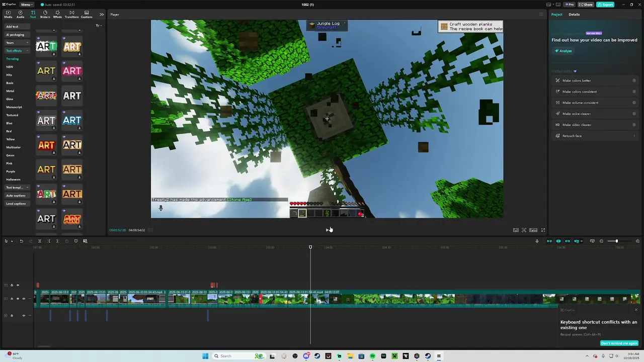The height and width of the screenshot is (362, 644).
Task: Expand Retouch face options
Action: (x=634, y=136)
